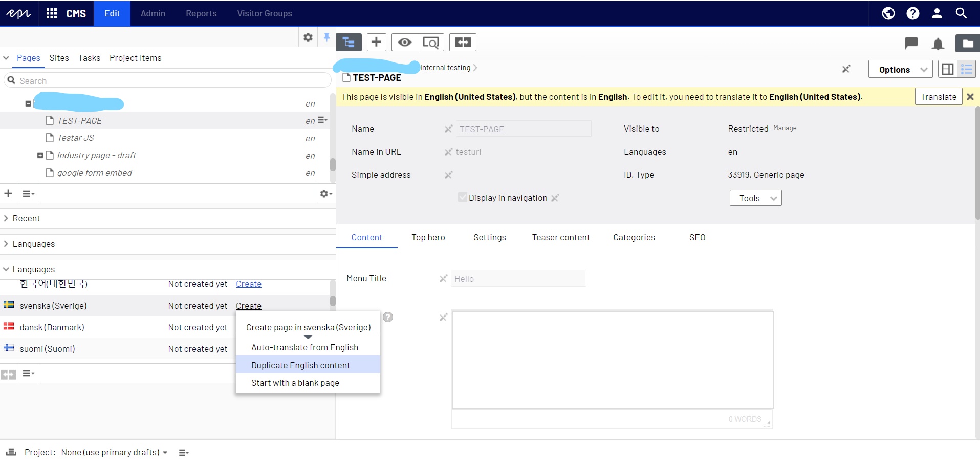This screenshot has width=980, height=462.
Task: Open the assets folder pane icon
Action: coord(967,44)
